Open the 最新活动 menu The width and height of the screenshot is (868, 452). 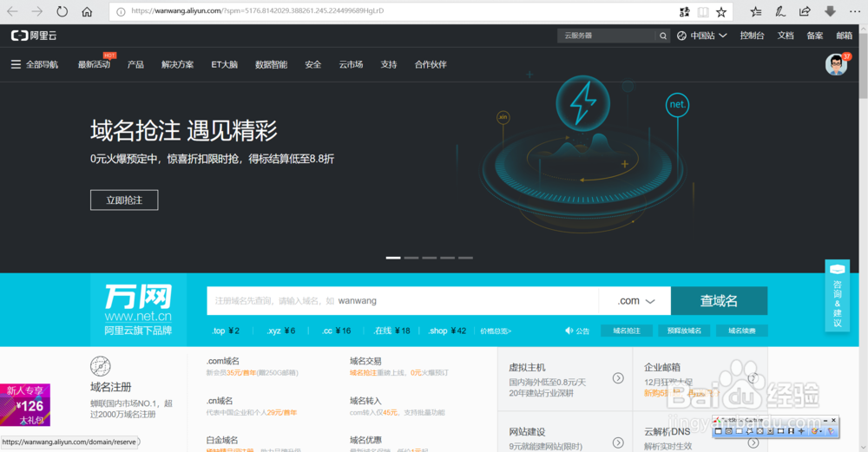click(94, 65)
